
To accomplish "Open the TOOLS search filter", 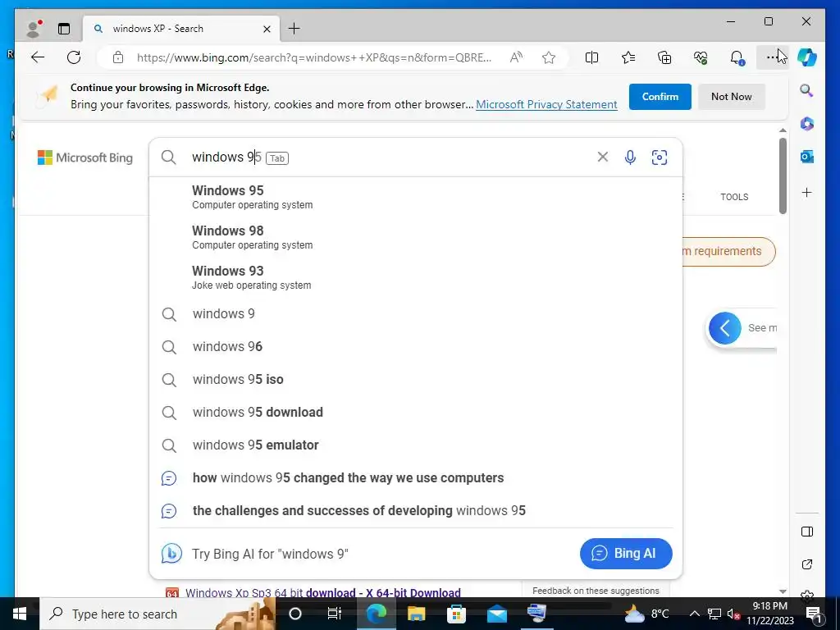I will (734, 197).
